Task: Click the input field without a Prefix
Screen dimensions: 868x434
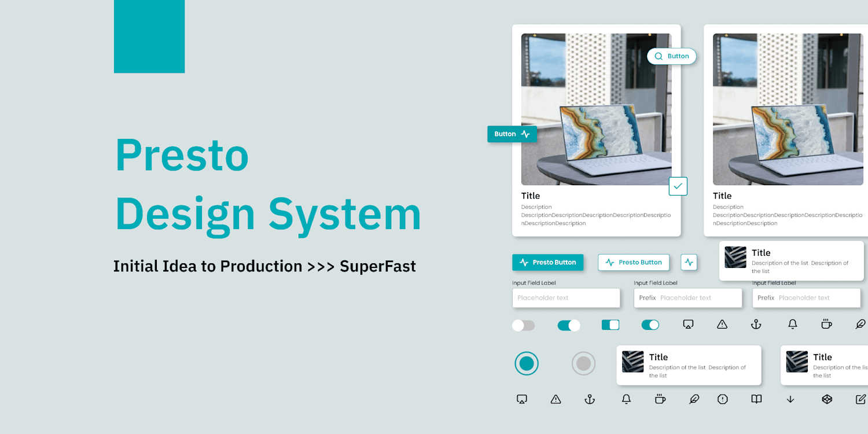Action: (566, 298)
